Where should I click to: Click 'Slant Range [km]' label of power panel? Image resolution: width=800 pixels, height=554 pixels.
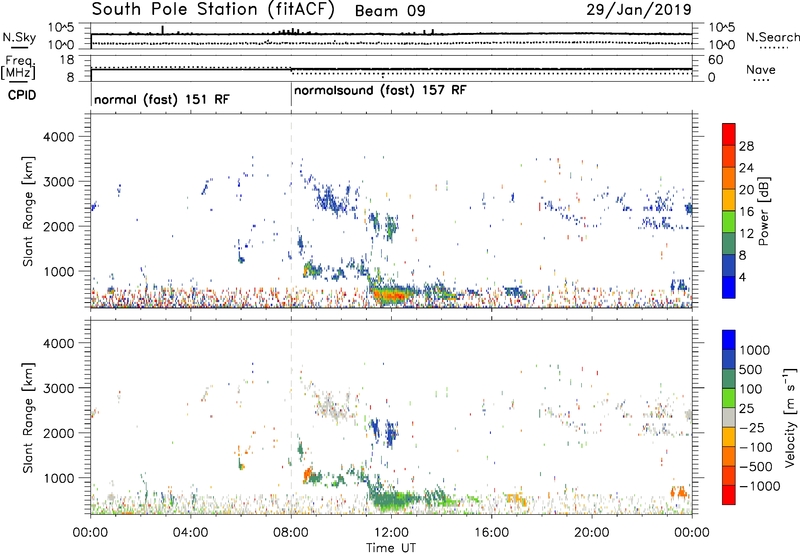[28, 211]
